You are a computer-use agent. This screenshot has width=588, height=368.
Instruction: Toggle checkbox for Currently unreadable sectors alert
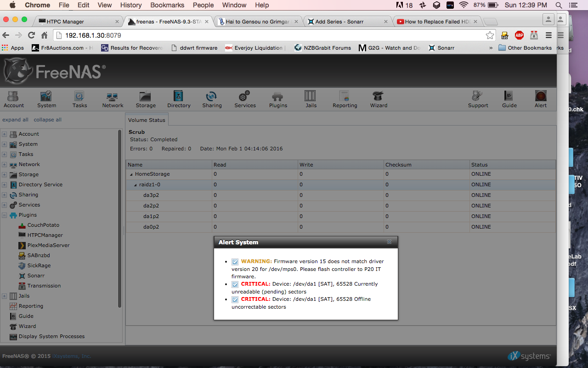[235, 284]
